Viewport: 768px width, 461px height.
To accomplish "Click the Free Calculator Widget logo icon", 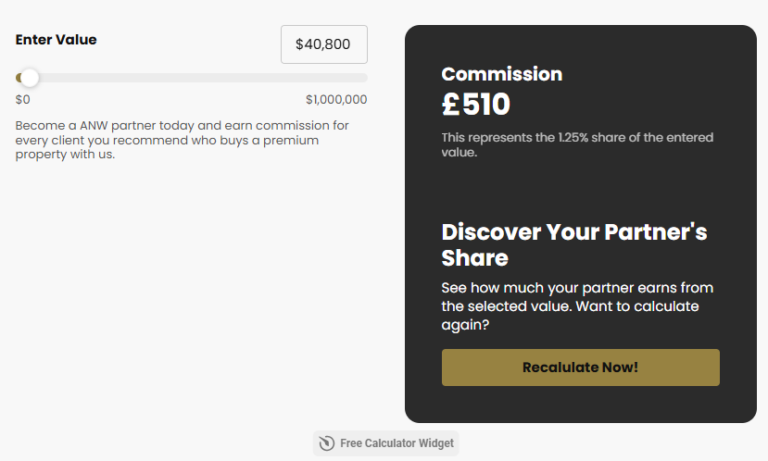I will (x=326, y=443).
